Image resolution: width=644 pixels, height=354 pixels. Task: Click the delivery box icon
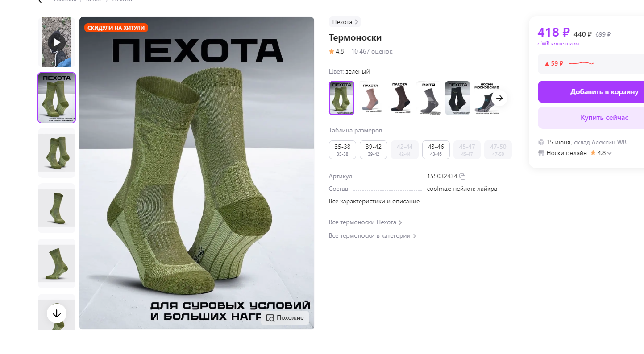click(x=541, y=142)
